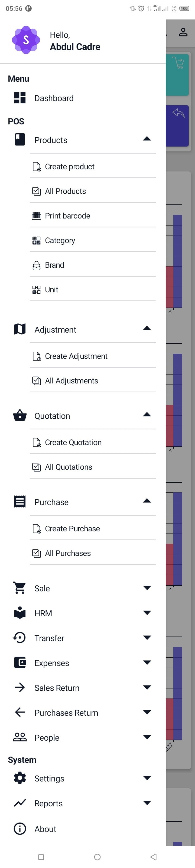The height and width of the screenshot is (868, 195).
Task: Open Create product menu item
Action: pyautogui.click(x=70, y=167)
